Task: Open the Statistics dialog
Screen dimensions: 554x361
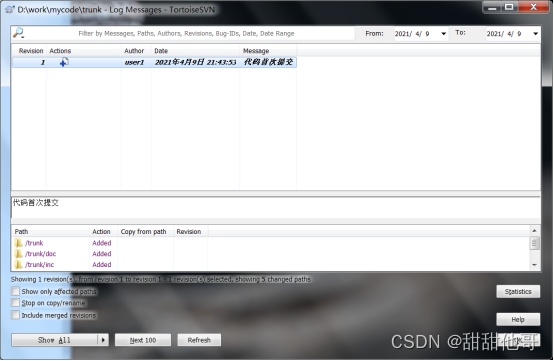Action: [518, 291]
